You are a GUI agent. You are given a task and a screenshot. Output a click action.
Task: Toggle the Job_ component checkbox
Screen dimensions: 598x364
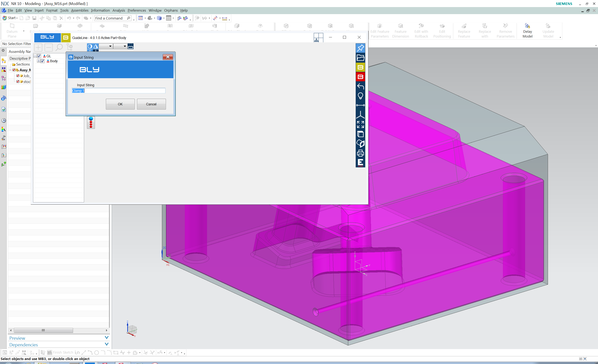(18, 76)
